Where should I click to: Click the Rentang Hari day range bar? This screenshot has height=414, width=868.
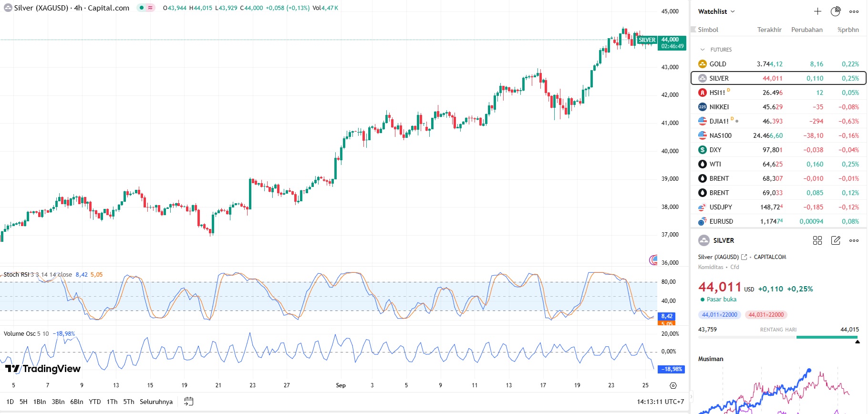coord(778,337)
